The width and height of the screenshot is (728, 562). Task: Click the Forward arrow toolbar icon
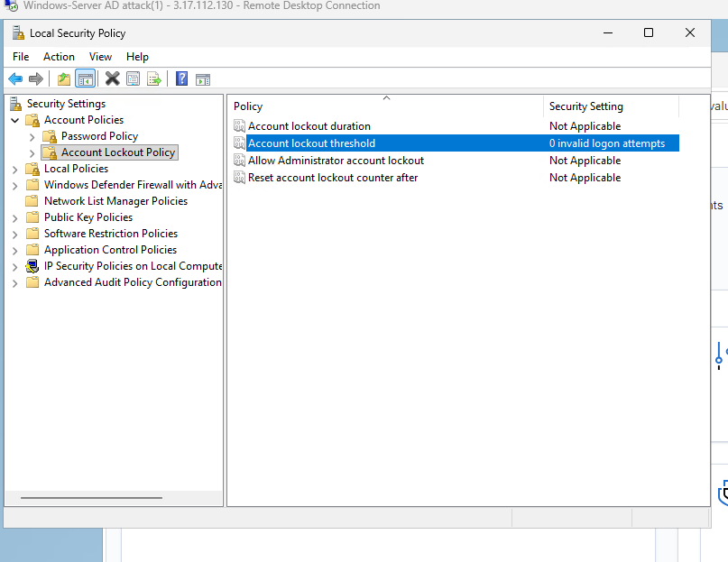[x=36, y=79]
